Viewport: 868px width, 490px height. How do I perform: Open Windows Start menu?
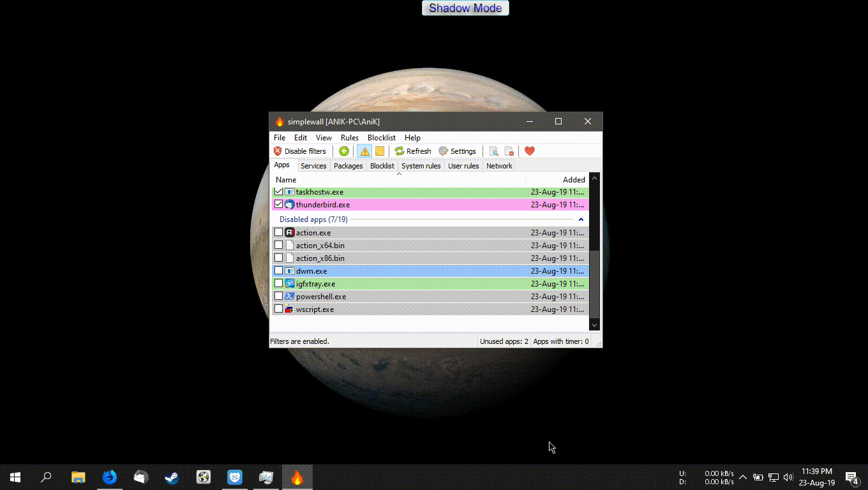click(x=15, y=477)
